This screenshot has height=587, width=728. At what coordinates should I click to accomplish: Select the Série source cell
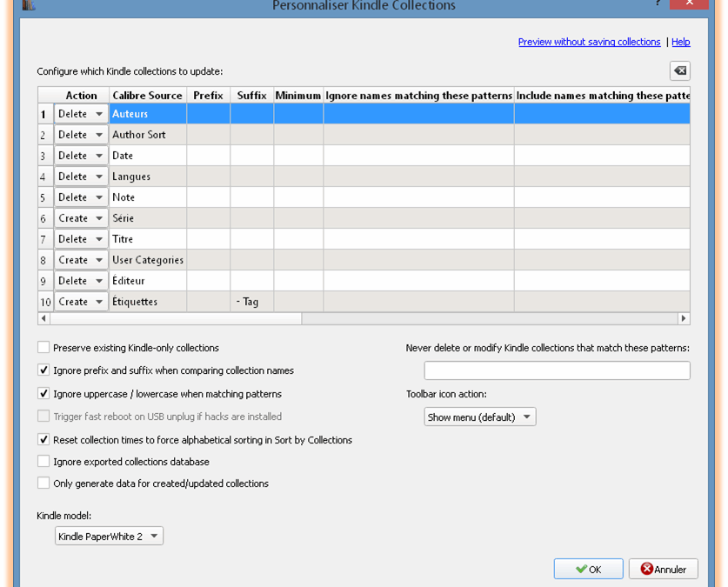[148, 218]
